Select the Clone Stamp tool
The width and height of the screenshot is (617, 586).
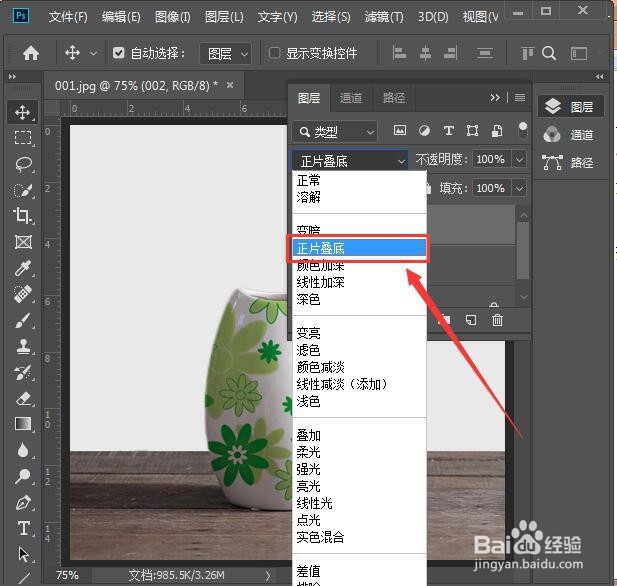tap(23, 346)
